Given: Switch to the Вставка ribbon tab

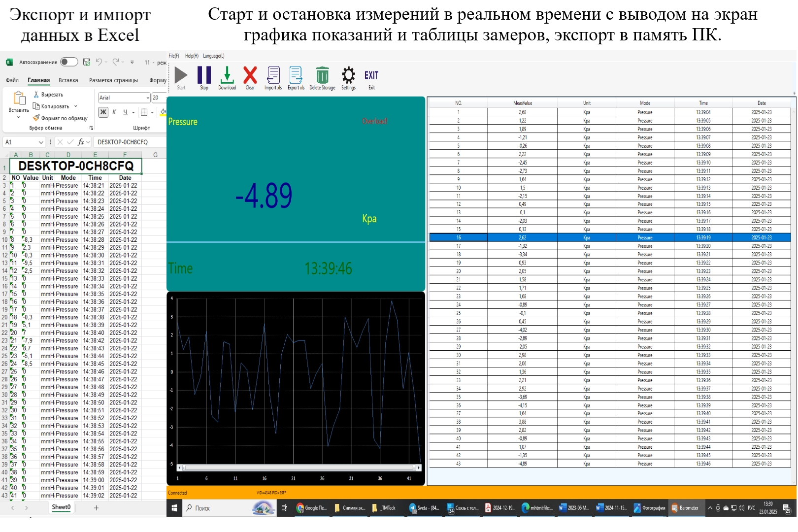Looking at the screenshot, I should tap(68, 80).
